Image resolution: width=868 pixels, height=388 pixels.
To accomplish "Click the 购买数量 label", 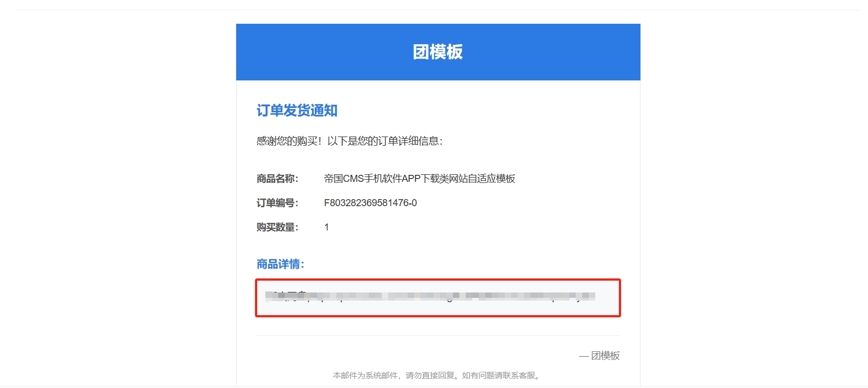I will pos(277,227).
